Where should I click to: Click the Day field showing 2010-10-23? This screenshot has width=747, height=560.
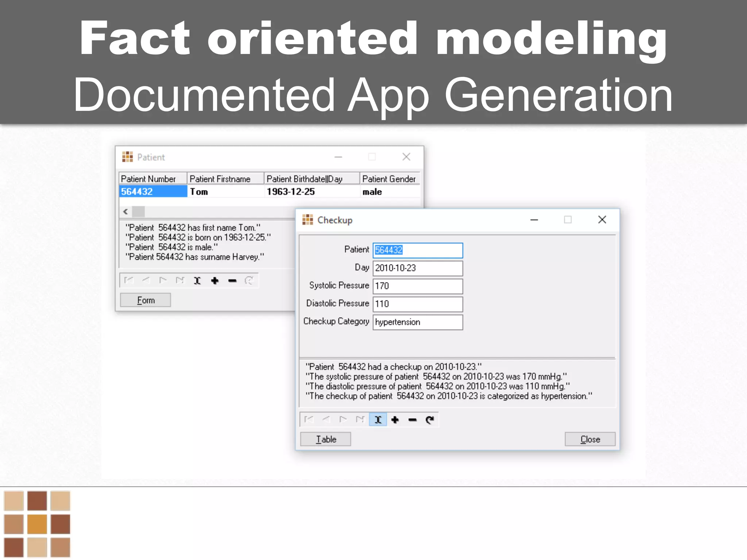418,268
